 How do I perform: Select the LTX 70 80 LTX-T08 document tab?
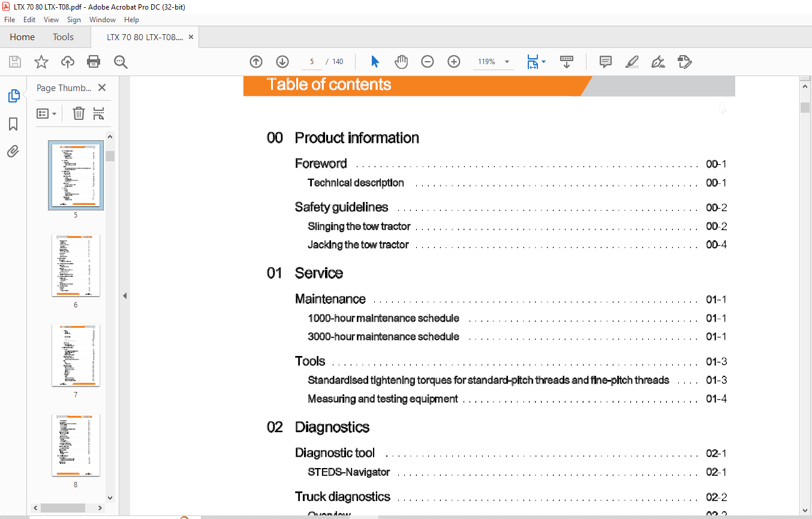coord(145,37)
